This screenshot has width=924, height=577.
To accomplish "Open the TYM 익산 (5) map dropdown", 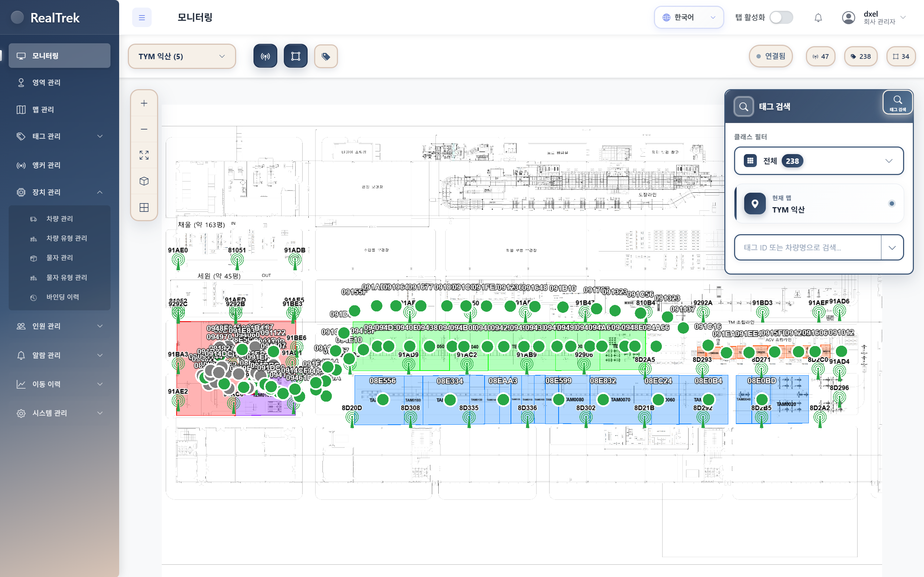I will coord(182,57).
